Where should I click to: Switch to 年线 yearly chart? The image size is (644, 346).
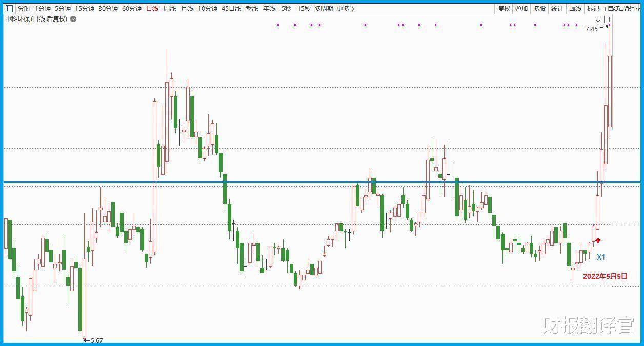tap(269, 9)
